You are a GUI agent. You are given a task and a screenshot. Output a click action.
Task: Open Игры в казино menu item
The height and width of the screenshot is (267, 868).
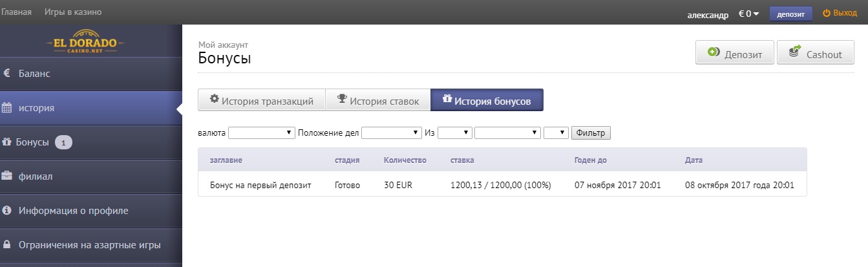pos(73,12)
